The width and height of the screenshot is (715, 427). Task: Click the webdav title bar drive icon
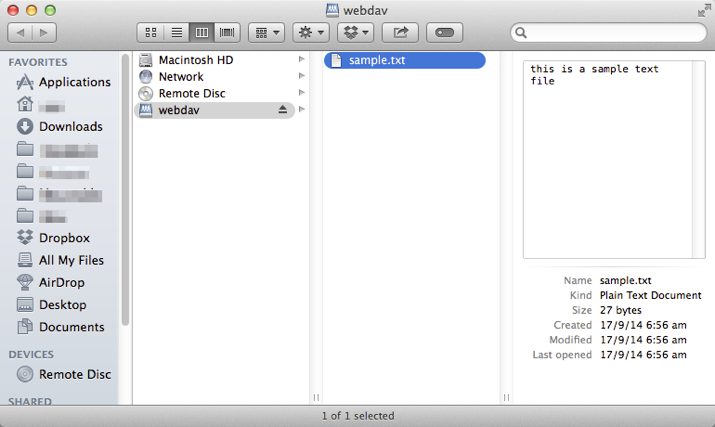coord(332,10)
